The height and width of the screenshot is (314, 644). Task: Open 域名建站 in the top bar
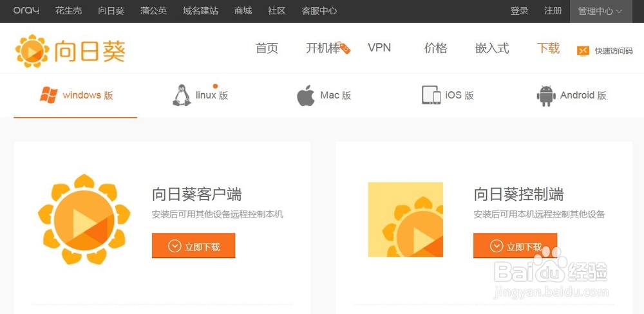tap(200, 11)
